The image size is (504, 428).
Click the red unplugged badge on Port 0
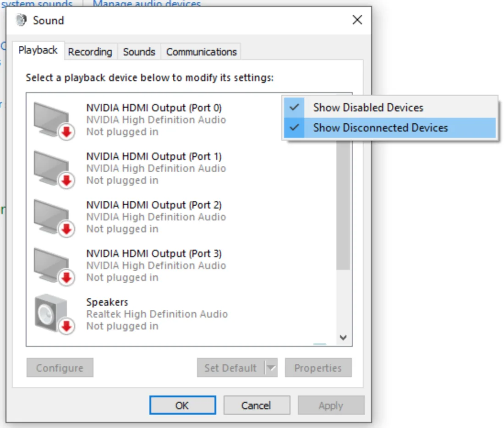66,132
